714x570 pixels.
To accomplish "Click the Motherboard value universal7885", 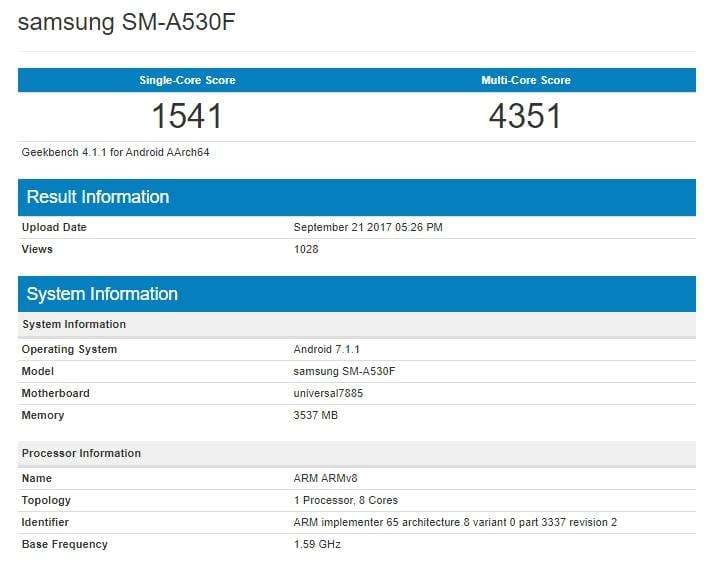I will tap(328, 394).
